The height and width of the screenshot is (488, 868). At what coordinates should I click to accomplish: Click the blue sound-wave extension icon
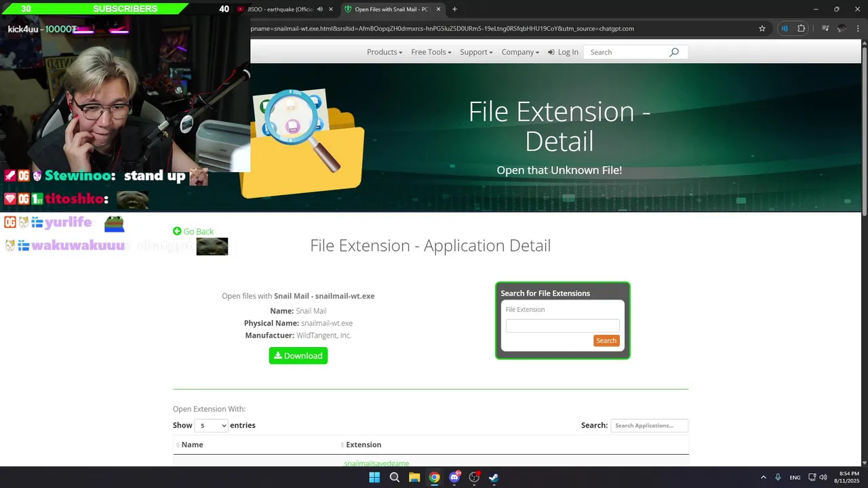point(785,28)
